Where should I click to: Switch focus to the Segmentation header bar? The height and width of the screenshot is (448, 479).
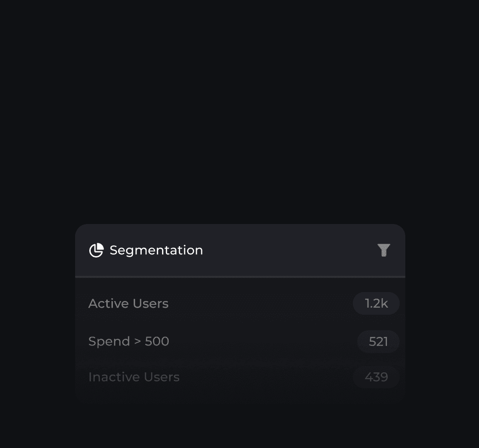[240, 250]
